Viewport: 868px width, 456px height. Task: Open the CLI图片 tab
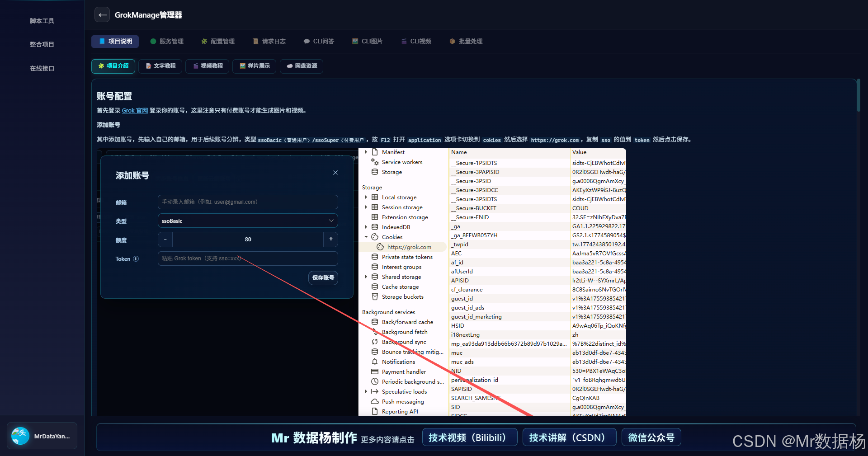[x=367, y=41]
